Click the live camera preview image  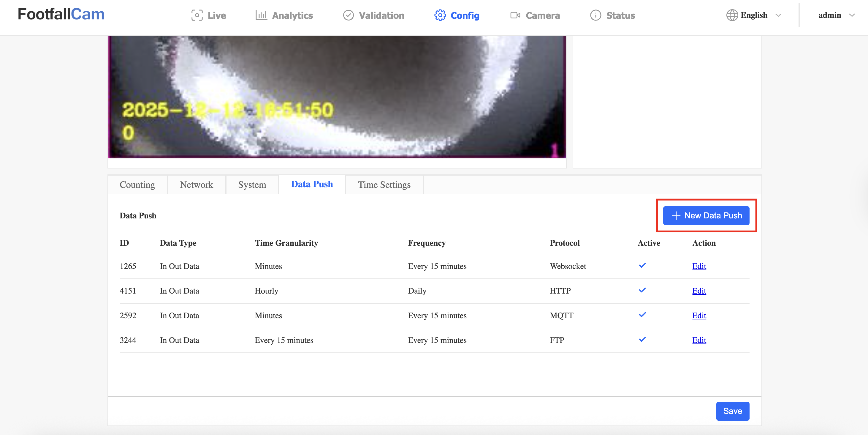tap(337, 97)
